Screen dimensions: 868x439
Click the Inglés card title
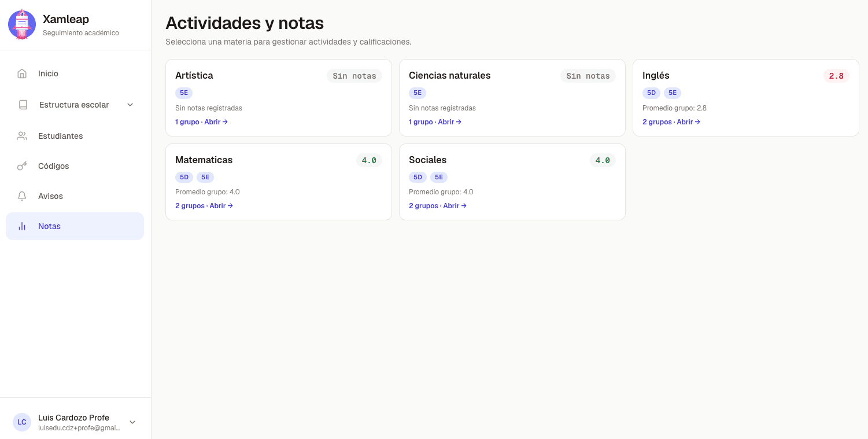(656, 75)
